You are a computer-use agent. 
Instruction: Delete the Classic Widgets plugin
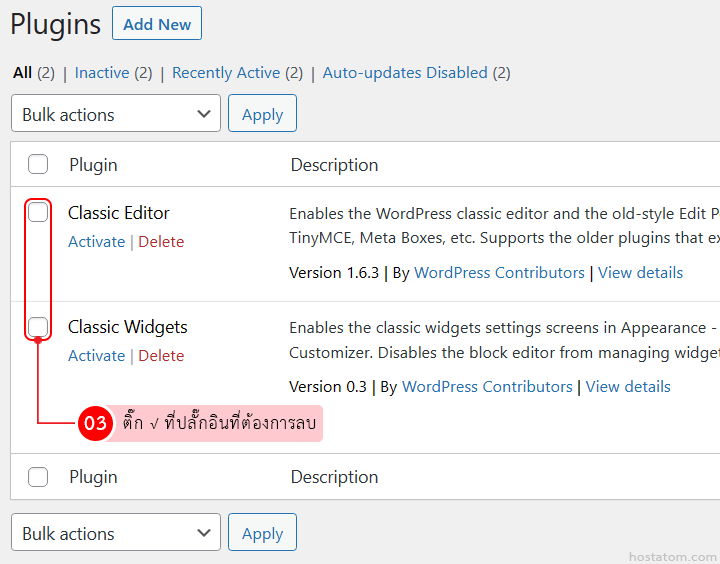pyautogui.click(x=161, y=356)
